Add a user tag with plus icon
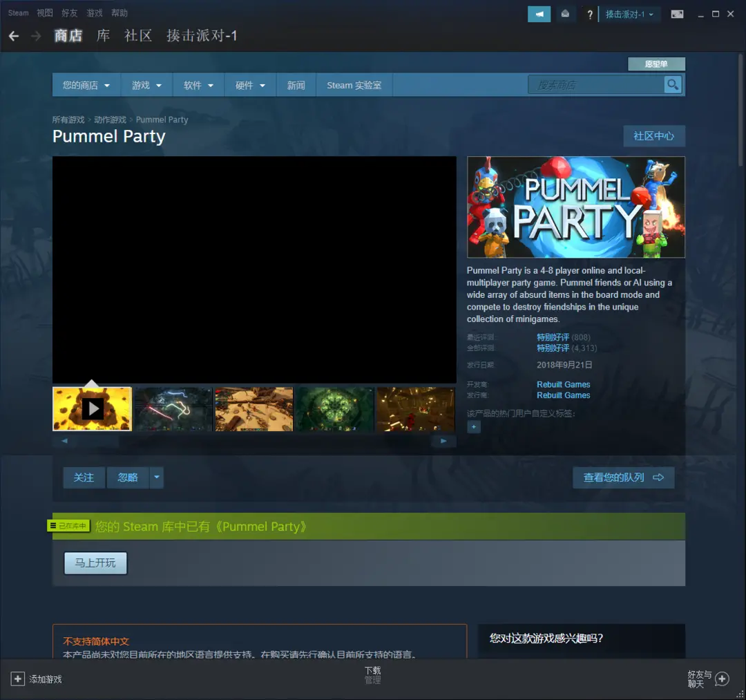 [x=473, y=427]
